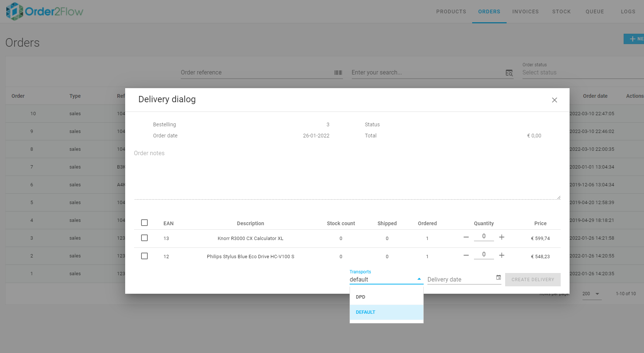Click the dialog order date 26-01-2022

(316, 136)
